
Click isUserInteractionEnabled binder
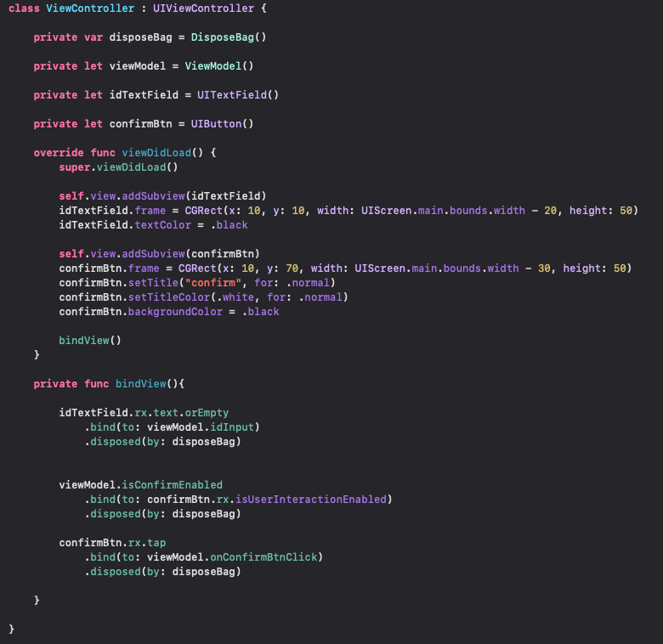[x=311, y=500]
